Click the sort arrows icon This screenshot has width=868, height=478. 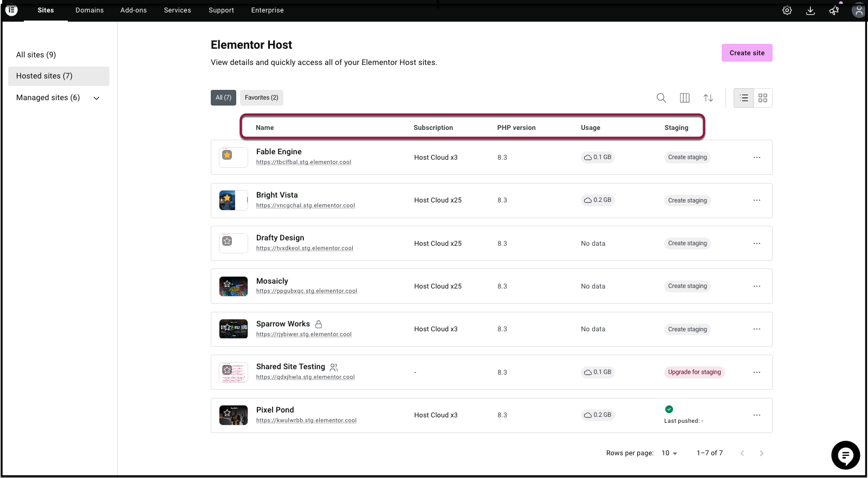tap(708, 98)
